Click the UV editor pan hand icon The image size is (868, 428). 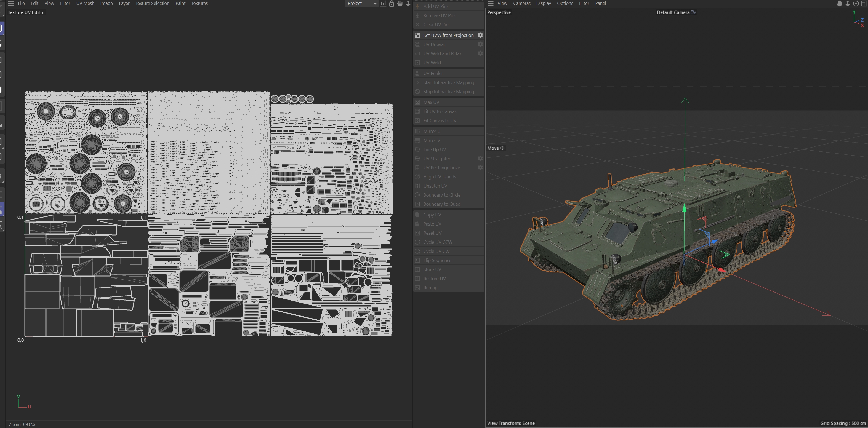pyautogui.click(x=400, y=3)
